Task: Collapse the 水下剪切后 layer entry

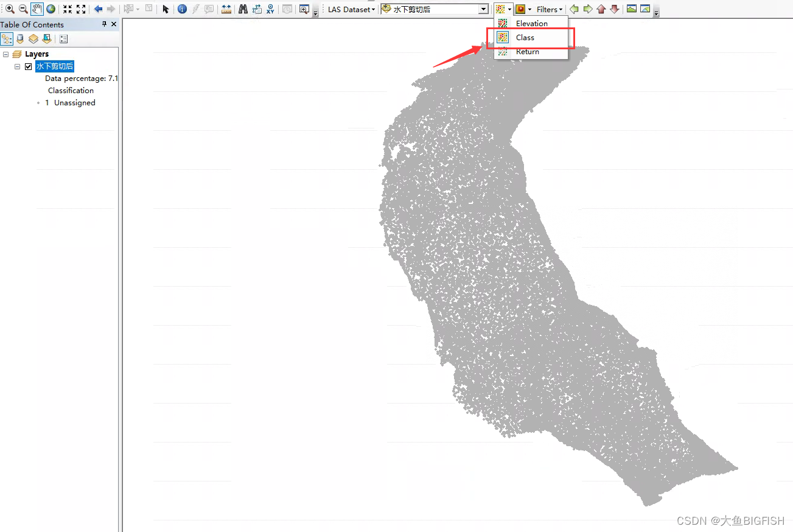Action: click(17, 66)
